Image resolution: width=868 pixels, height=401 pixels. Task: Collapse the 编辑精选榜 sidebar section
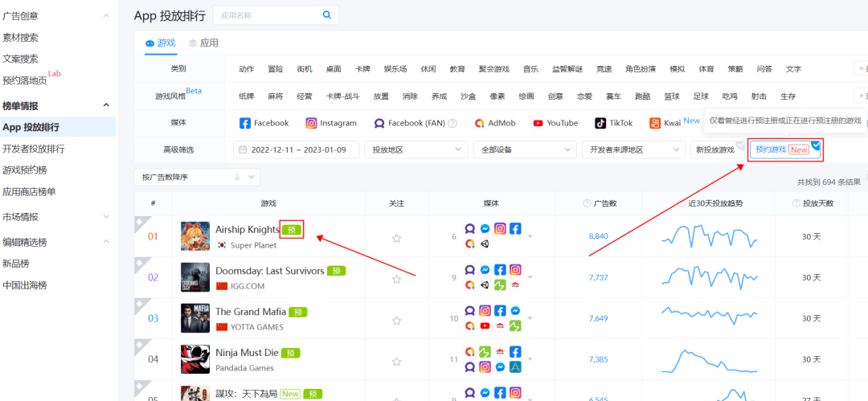pos(106,242)
